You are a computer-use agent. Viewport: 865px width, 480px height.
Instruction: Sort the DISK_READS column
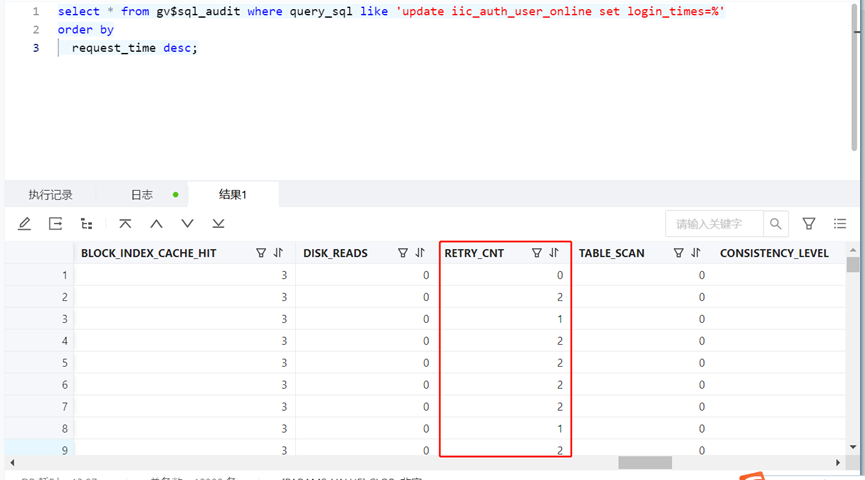point(420,253)
